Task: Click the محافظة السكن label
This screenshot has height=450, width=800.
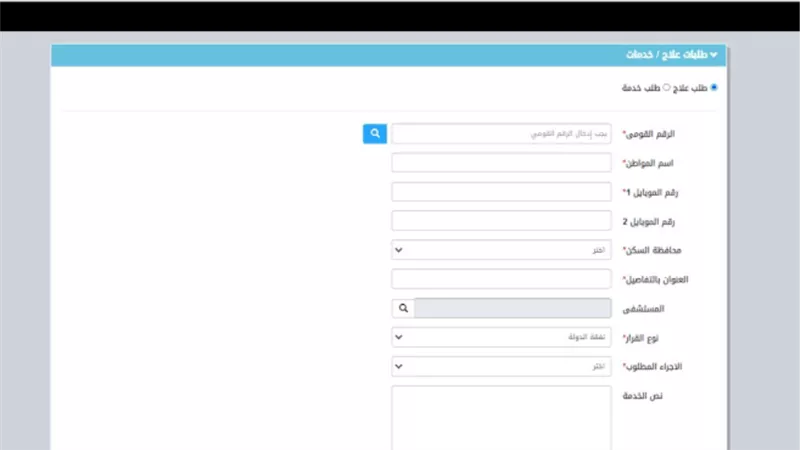Action: (653, 250)
